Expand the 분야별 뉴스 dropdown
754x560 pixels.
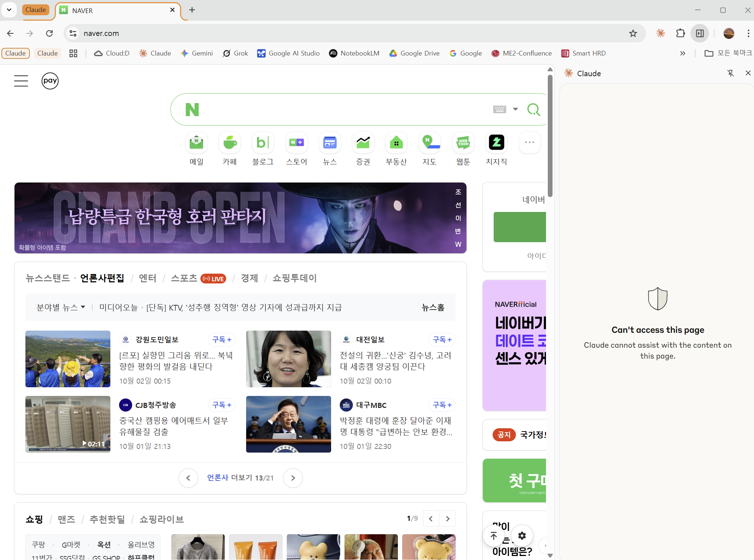pos(61,307)
